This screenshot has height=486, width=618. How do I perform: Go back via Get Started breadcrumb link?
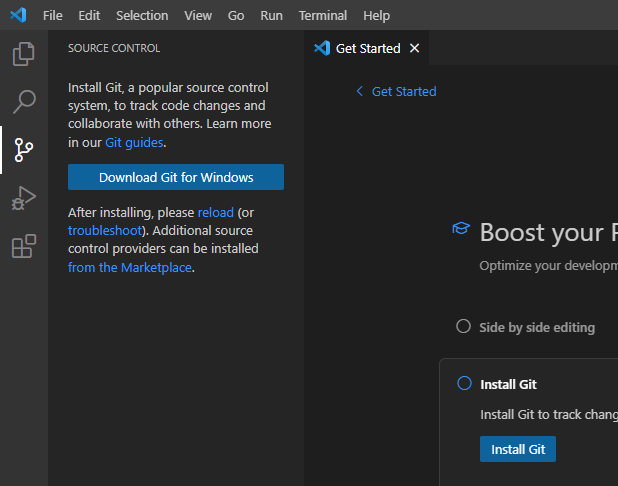[404, 91]
